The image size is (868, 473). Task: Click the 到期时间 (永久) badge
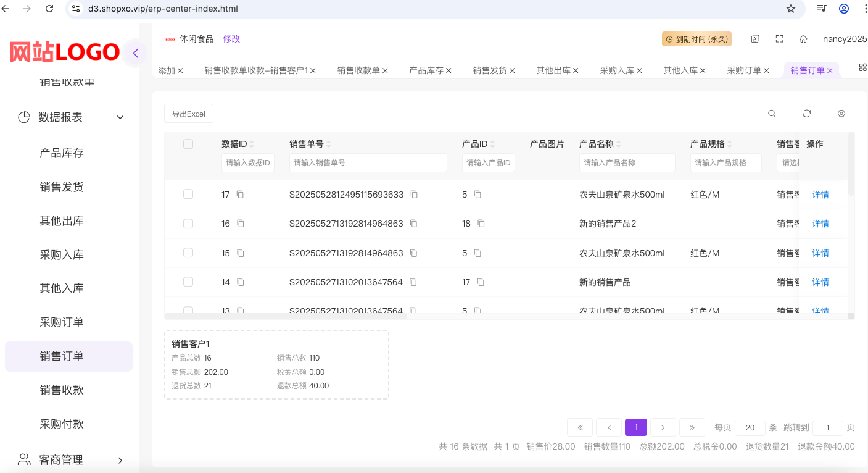point(696,39)
